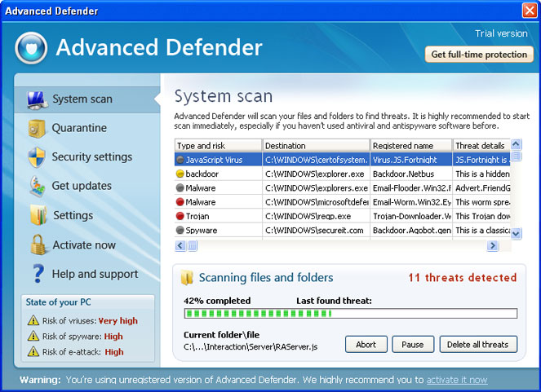The width and height of the screenshot is (541, 392).
Task: Click the horizontal scrollbar thumb
Action: click(193, 245)
